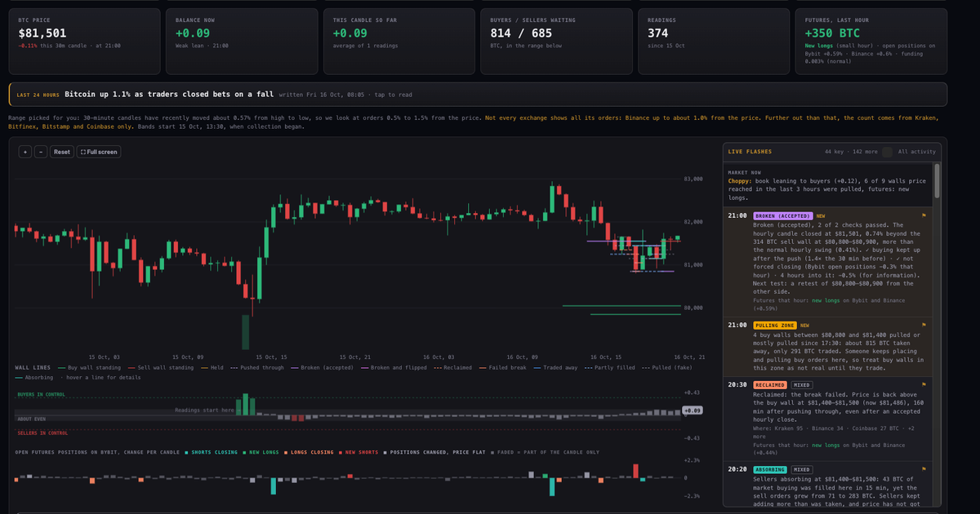Click MIXED tag on Absorbing flash

coord(800,469)
